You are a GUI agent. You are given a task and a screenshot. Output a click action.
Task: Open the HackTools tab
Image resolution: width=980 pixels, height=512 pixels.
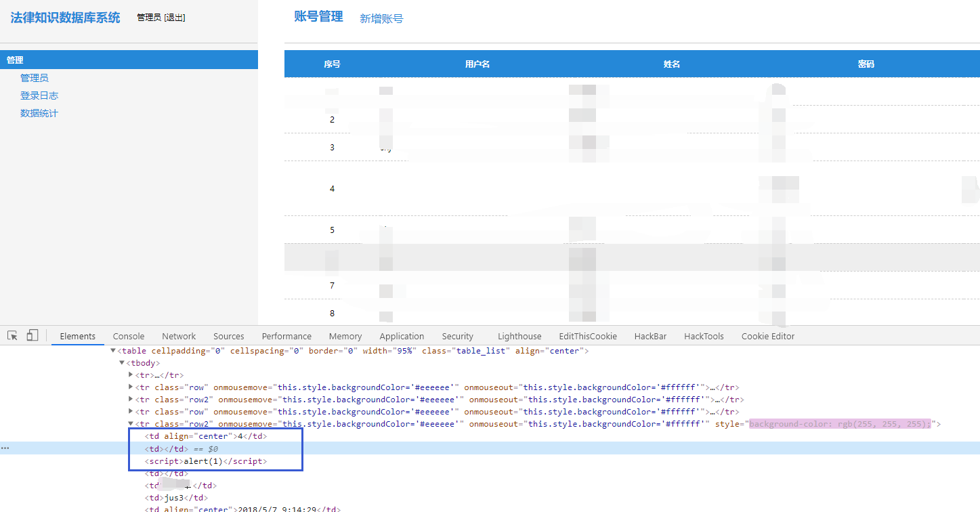pos(704,336)
